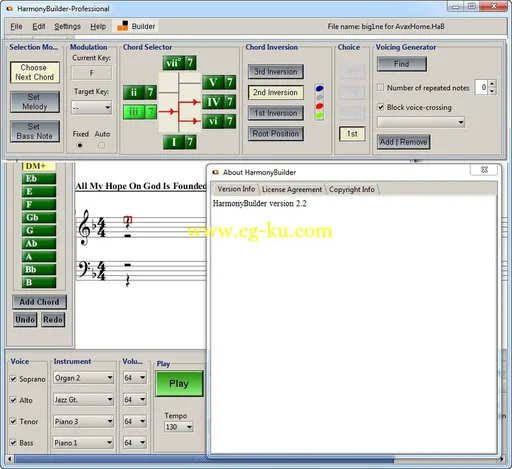Viewport: 512px width, 469px height.
Task: Pick the Bb key button
Action: click(39, 270)
